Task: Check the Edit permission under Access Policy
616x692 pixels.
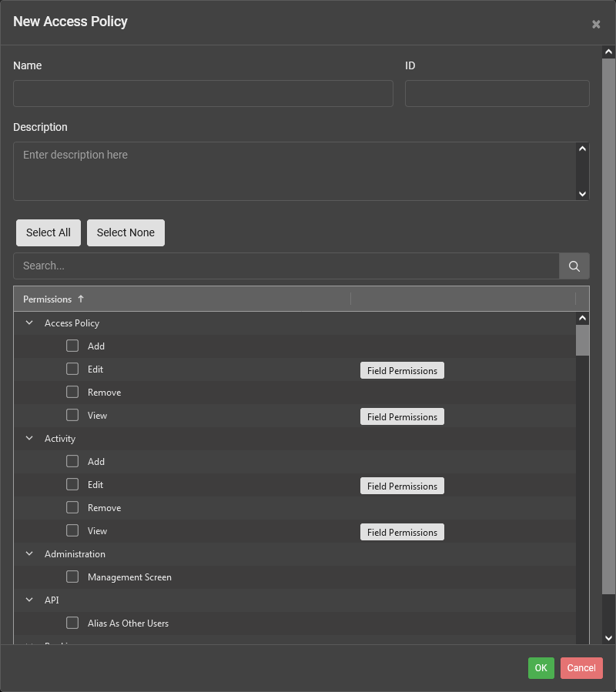Action: (72, 369)
